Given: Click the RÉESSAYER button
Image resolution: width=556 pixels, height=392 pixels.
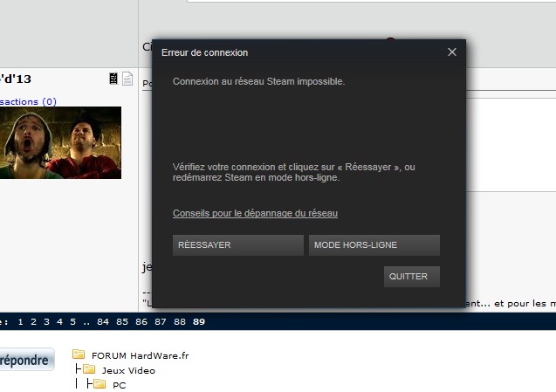Looking at the screenshot, I should (238, 245).
